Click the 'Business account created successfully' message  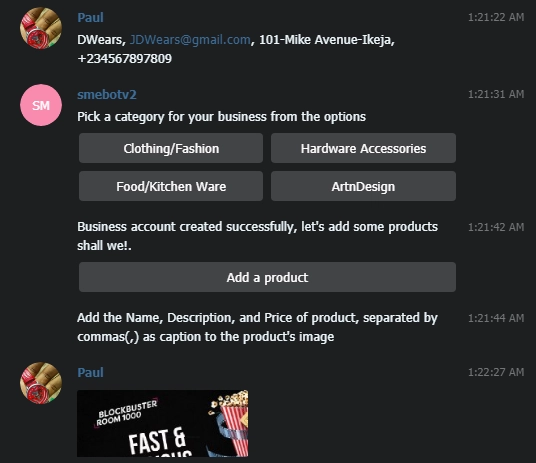coord(257,236)
